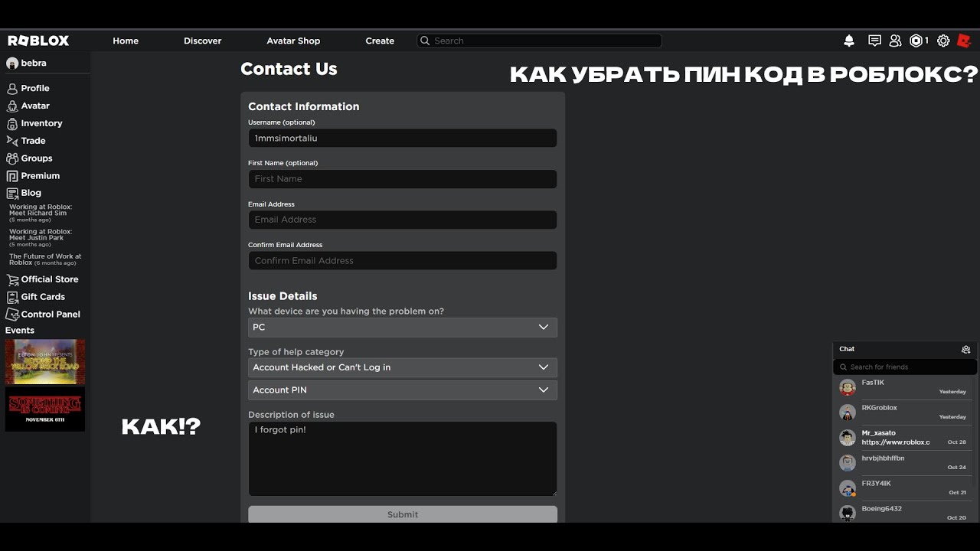Click RKGroblox's chat avatar

[847, 412]
